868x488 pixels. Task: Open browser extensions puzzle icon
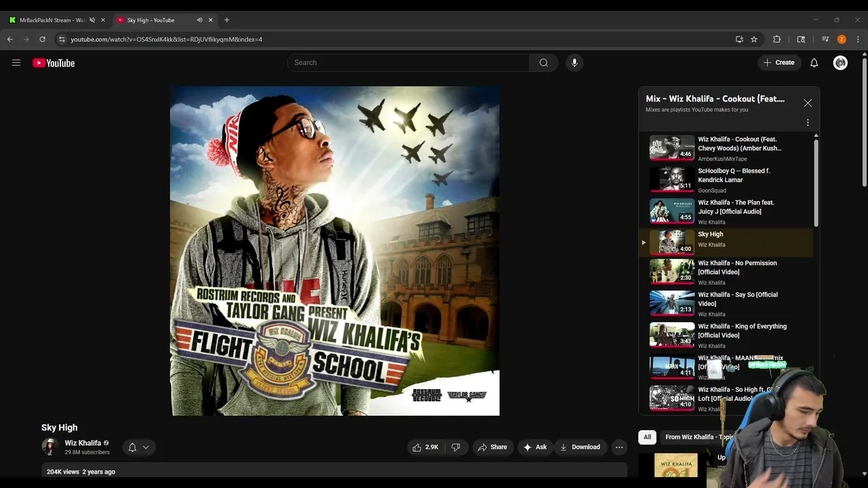pyautogui.click(x=777, y=39)
